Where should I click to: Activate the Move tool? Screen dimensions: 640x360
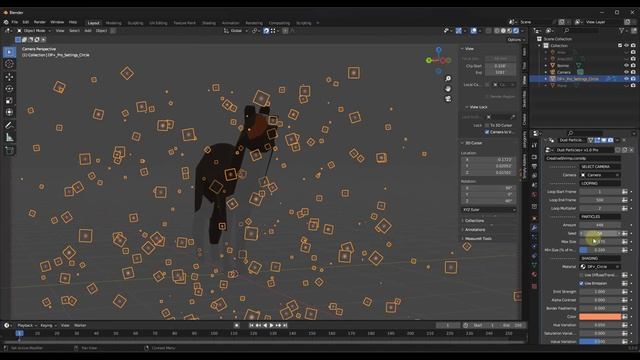(9, 77)
